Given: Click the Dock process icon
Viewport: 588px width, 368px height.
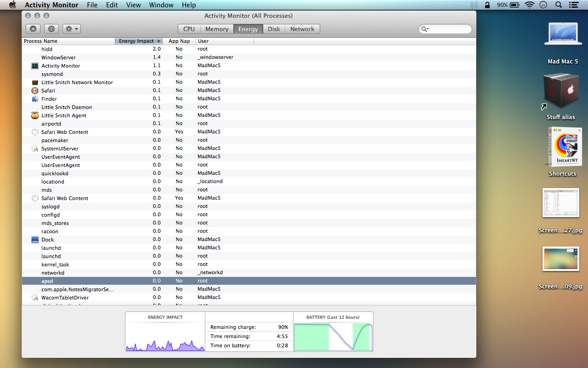Looking at the screenshot, I should click(x=34, y=240).
